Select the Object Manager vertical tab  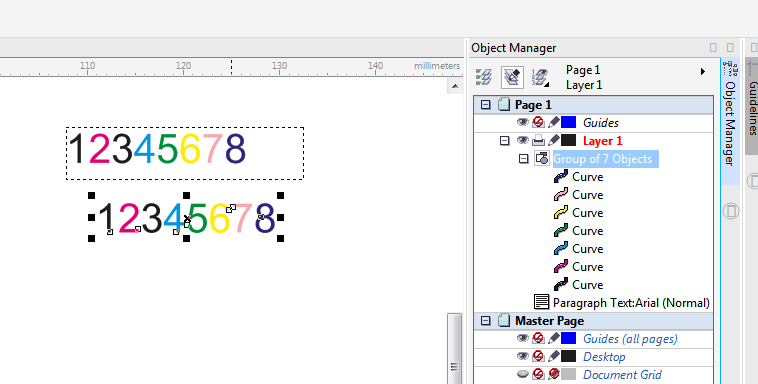[x=730, y=121]
